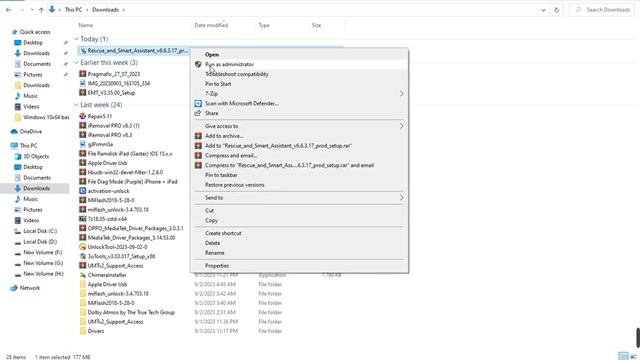Click Downloads in the address breadcrumb
This screenshot has width=640, height=360.
pyautogui.click(x=105, y=10)
